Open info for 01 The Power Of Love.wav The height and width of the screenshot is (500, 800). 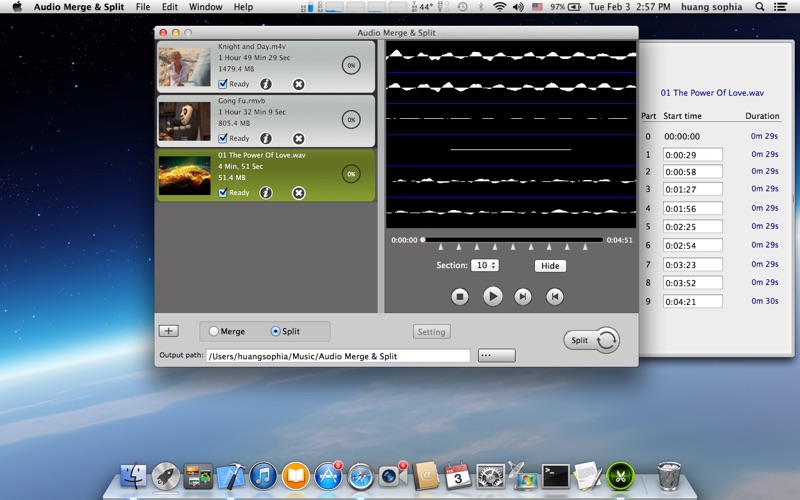[266, 193]
